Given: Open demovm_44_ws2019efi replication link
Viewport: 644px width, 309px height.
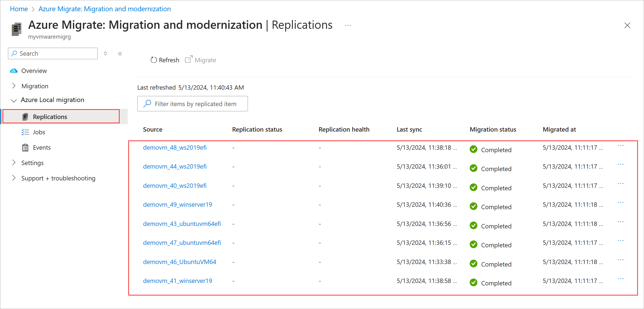Looking at the screenshot, I should tap(175, 166).
